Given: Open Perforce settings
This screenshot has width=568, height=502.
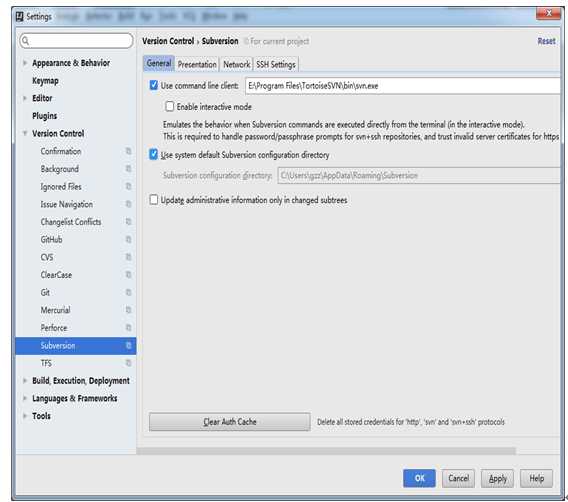Looking at the screenshot, I should (x=54, y=328).
